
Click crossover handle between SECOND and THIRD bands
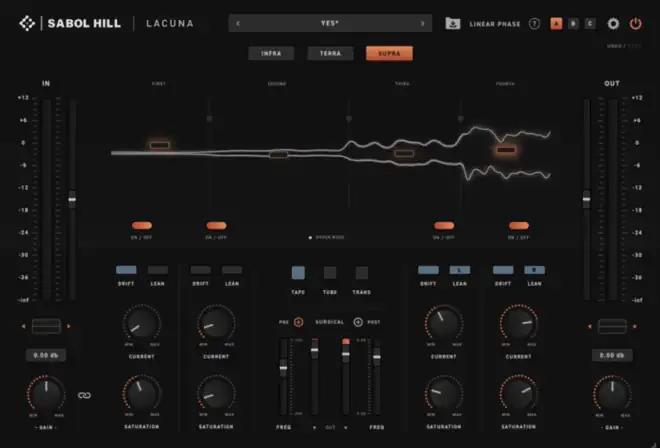pyautogui.click(x=349, y=119)
